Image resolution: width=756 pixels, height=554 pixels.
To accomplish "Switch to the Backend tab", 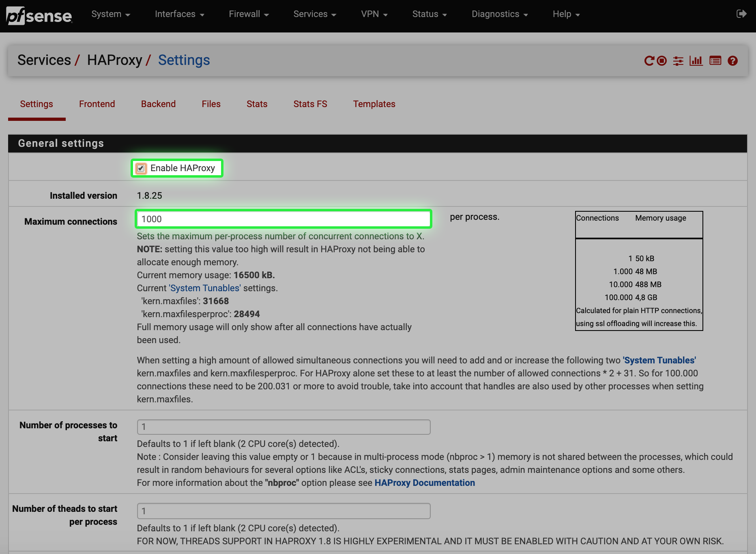I will [x=158, y=104].
